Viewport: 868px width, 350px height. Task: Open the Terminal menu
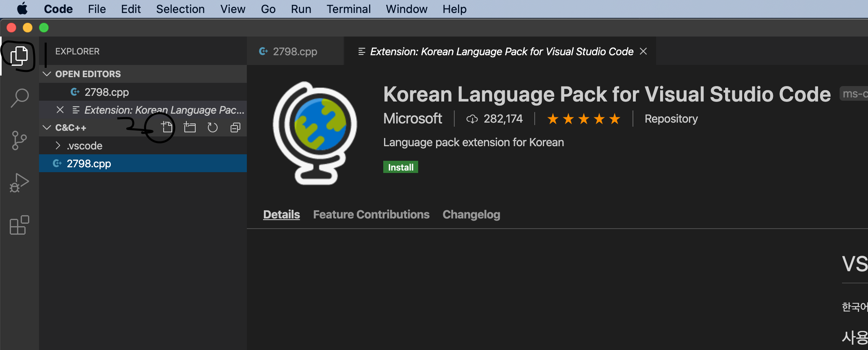(x=348, y=9)
